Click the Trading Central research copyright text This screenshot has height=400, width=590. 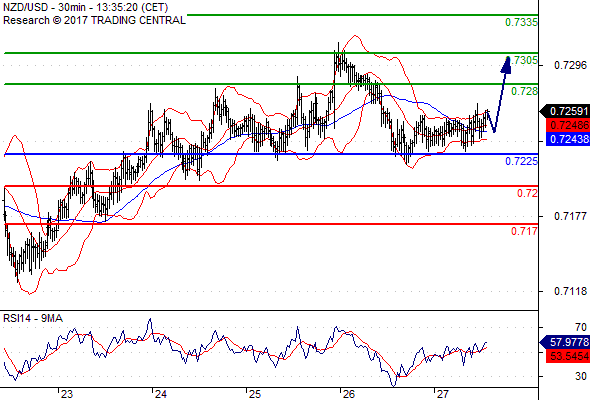click(x=94, y=20)
